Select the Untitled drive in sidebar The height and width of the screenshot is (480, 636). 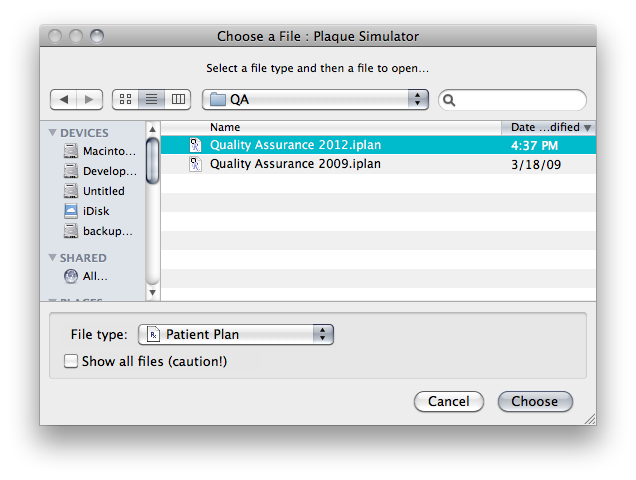[x=94, y=191]
